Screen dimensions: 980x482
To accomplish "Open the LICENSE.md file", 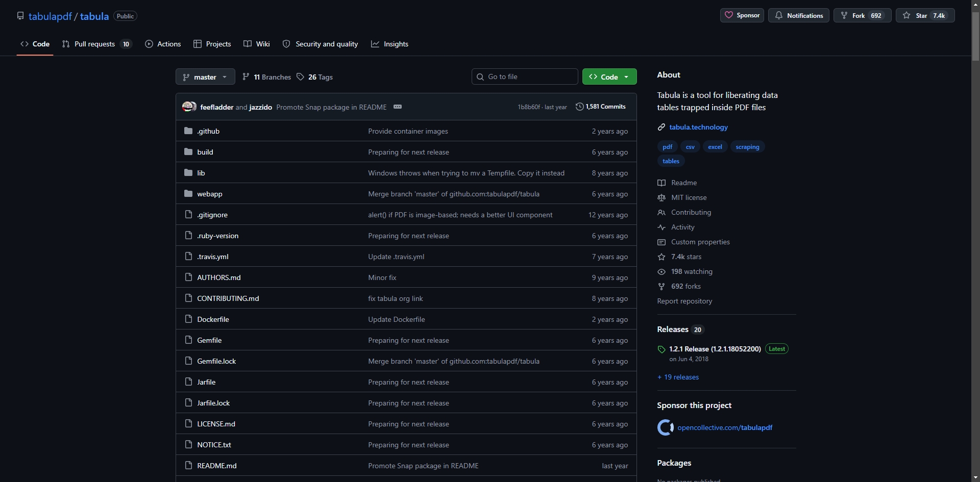I will pos(216,424).
